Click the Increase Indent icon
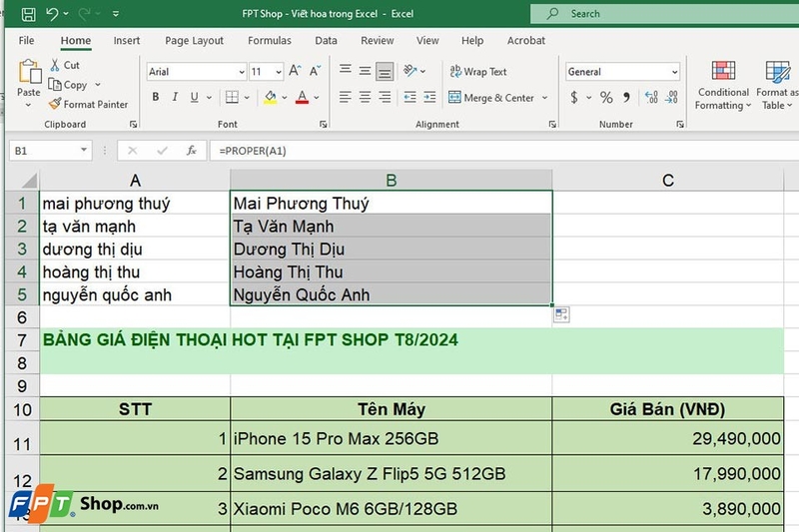Screen dimensions: 799x532 [429, 97]
